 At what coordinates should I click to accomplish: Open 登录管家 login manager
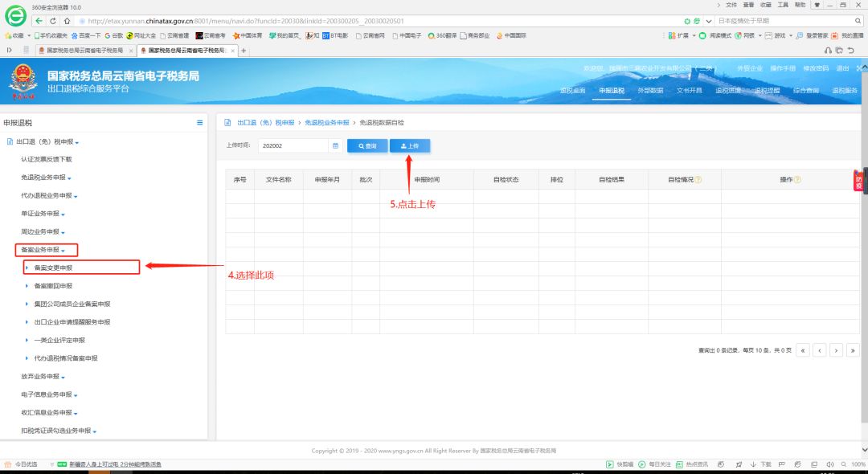(813, 35)
